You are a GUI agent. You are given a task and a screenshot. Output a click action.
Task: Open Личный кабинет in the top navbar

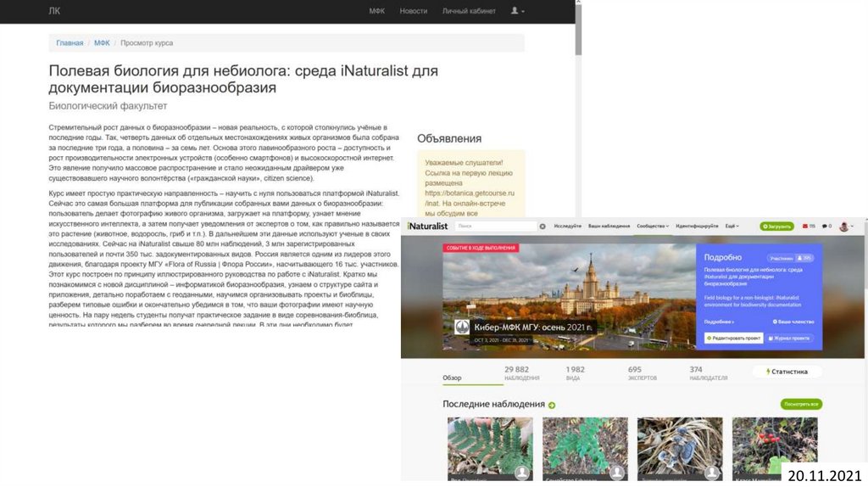tap(469, 10)
